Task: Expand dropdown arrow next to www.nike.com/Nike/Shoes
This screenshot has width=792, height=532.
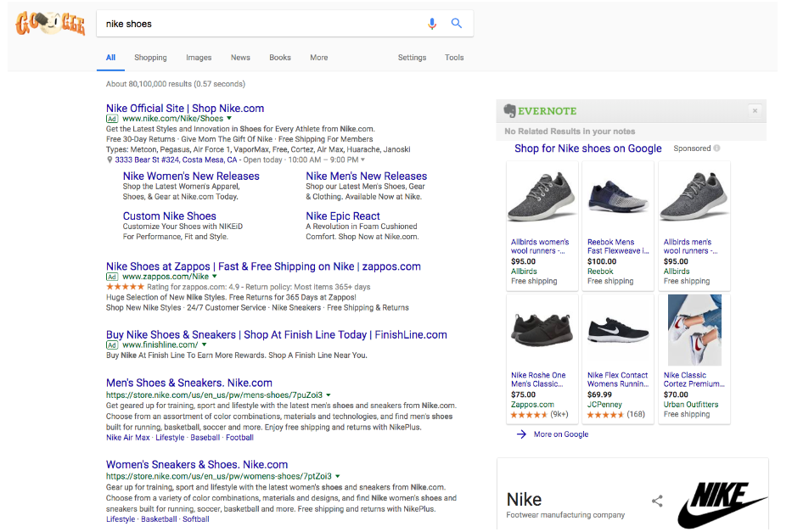Action: pyautogui.click(x=229, y=118)
